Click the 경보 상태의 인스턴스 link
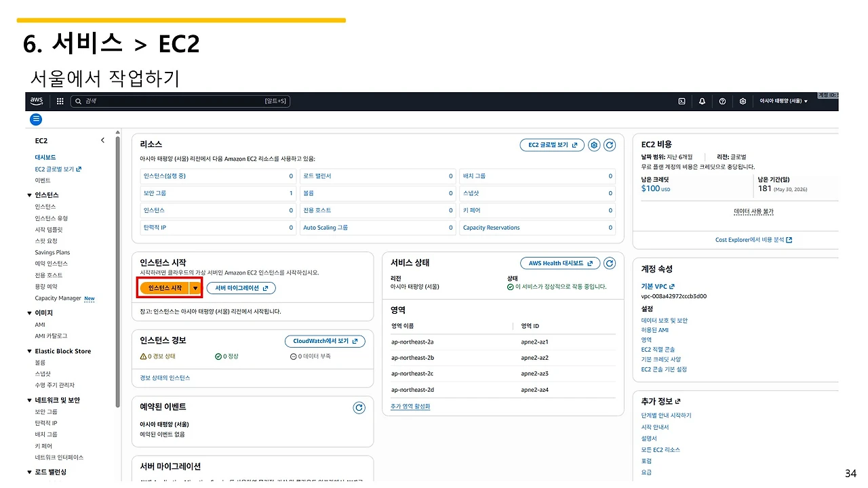Viewport: 868px width, 488px height. 165,378
